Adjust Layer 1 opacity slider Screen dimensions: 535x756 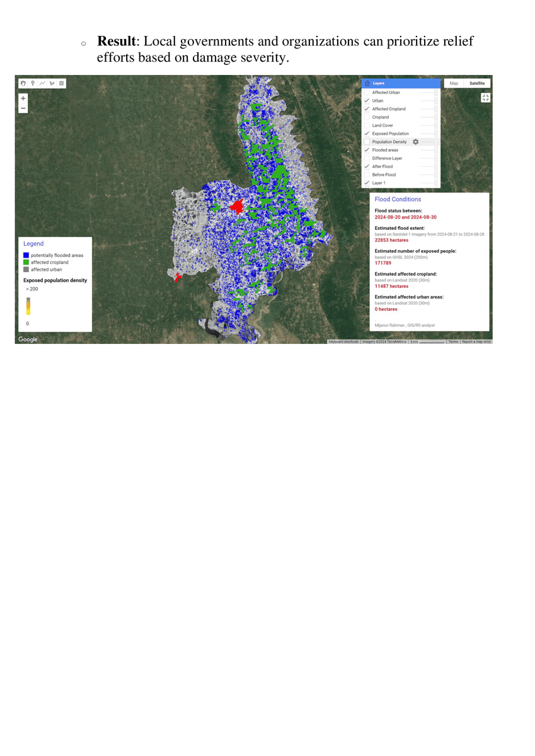point(429,183)
